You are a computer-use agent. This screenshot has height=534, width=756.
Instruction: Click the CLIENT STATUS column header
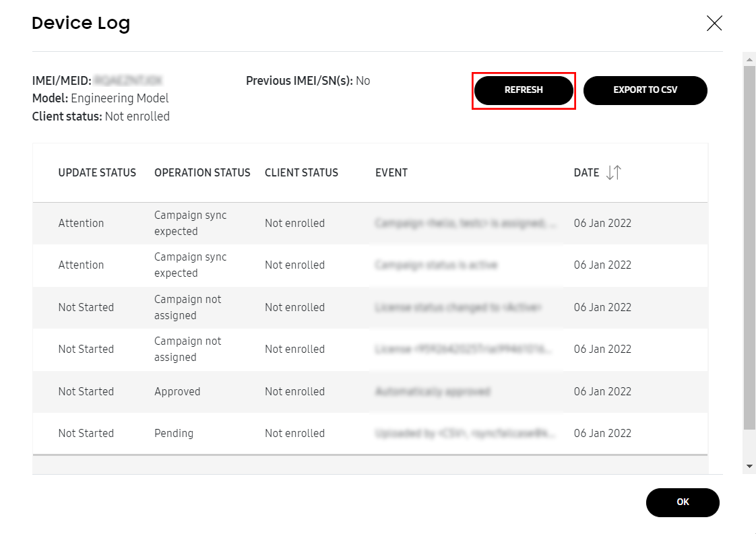[x=301, y=172]
